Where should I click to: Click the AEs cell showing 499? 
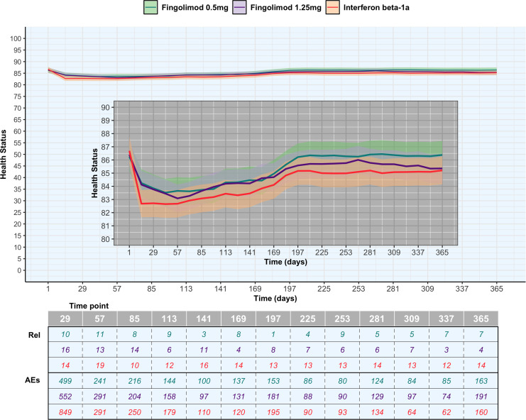pos(65,381)
